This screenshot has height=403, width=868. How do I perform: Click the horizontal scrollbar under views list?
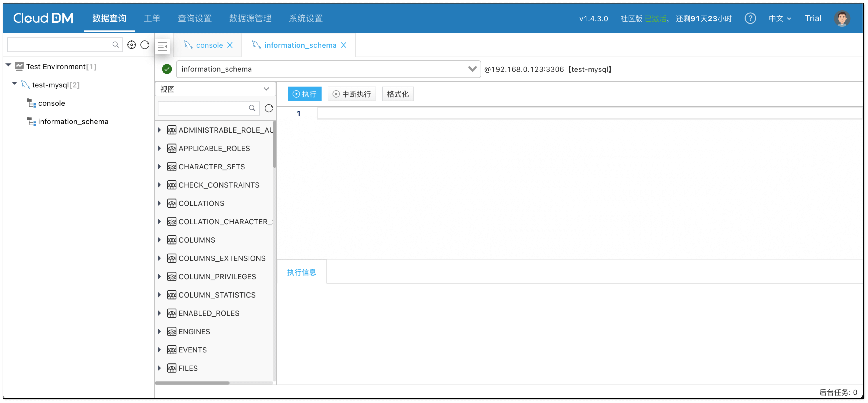pyautogui.click(x=192, y=383)
